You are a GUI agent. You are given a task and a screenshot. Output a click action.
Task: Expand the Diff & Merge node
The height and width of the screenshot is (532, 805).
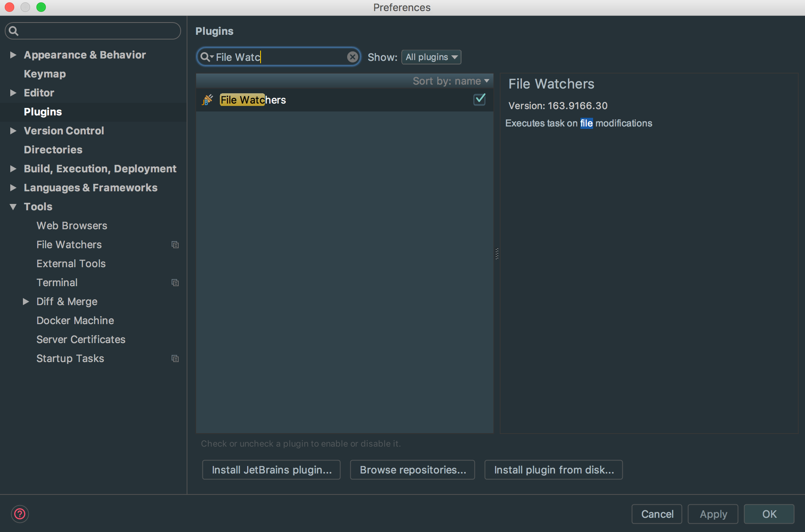coord(26,302)
